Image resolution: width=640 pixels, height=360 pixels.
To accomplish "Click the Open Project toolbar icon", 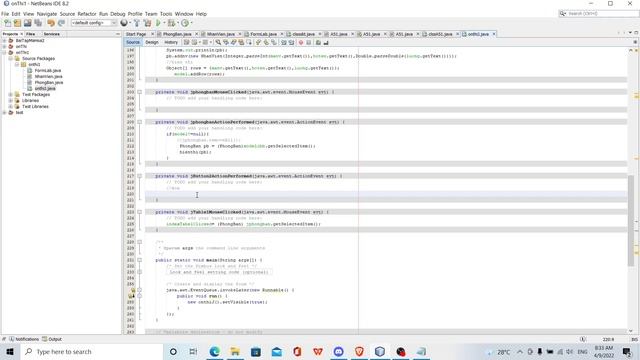I will pyautogui.click(x=28, y=23).
